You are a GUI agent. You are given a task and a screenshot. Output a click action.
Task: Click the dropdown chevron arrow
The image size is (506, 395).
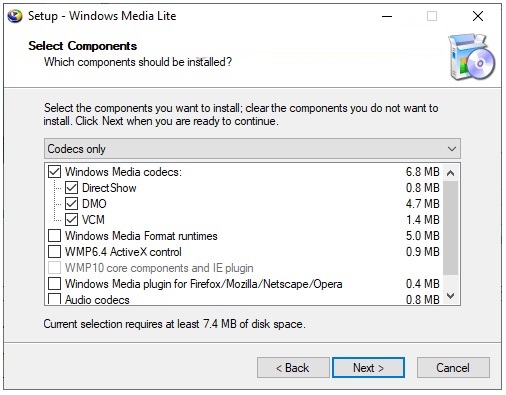(x=452, y=149)
